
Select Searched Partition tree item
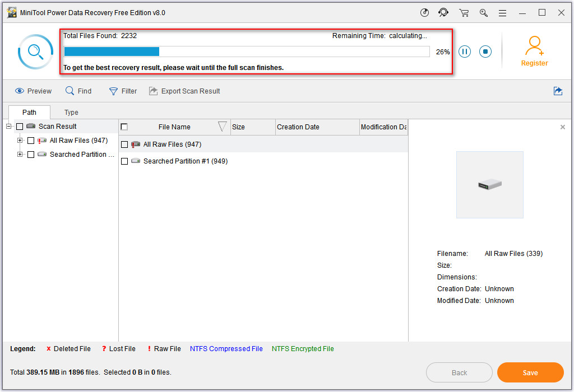(82, 155)
